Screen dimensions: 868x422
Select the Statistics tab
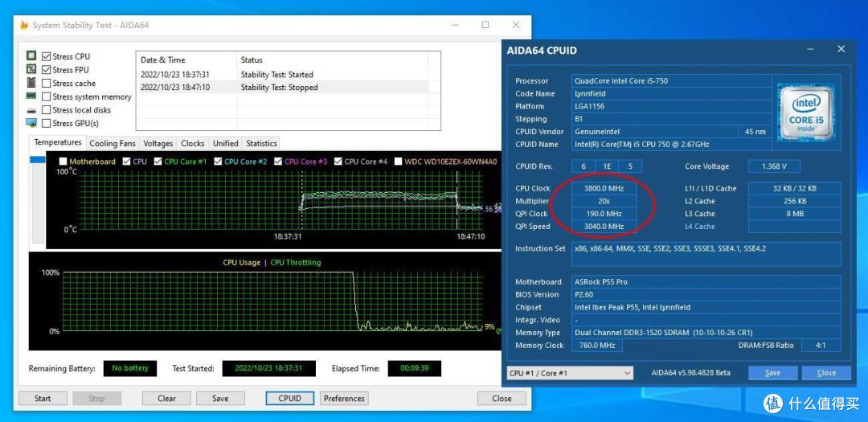pyautogui.click(x=261, y=143)
